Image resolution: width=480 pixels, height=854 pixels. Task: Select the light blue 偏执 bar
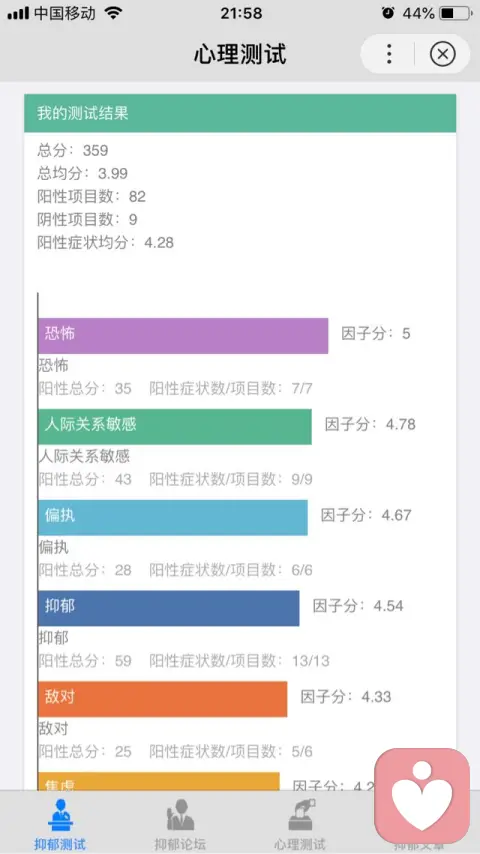tap(173, 517)
